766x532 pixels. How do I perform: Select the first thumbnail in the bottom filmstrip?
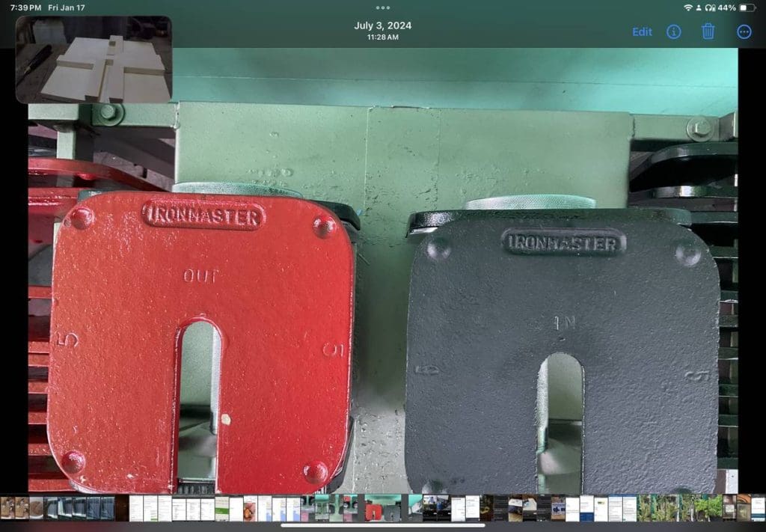click(x=7, y=508)
